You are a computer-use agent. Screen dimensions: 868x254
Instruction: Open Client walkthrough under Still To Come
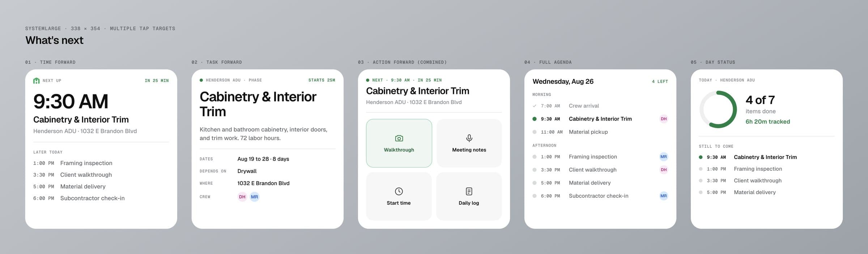[766, 180]
